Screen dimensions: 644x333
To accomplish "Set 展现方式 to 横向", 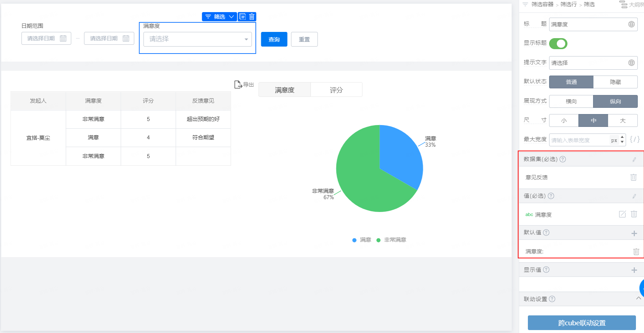I will [x=571, y=101].
